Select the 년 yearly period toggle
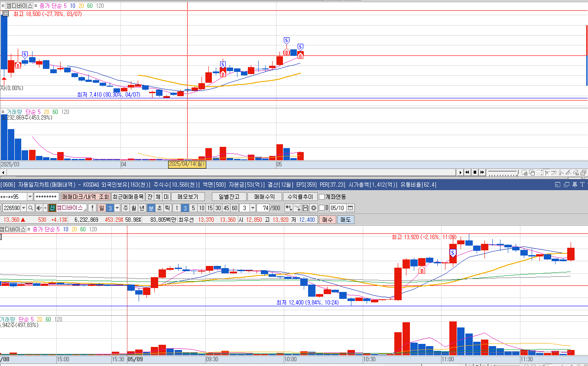Viewport: 588px width, 366px height. (142, 208)
